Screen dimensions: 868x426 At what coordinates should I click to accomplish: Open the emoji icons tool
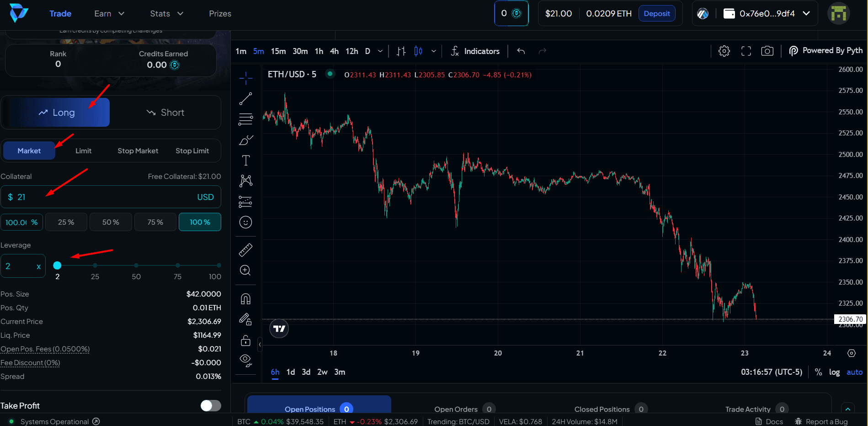pyautogui.click(x=245, y=222)
